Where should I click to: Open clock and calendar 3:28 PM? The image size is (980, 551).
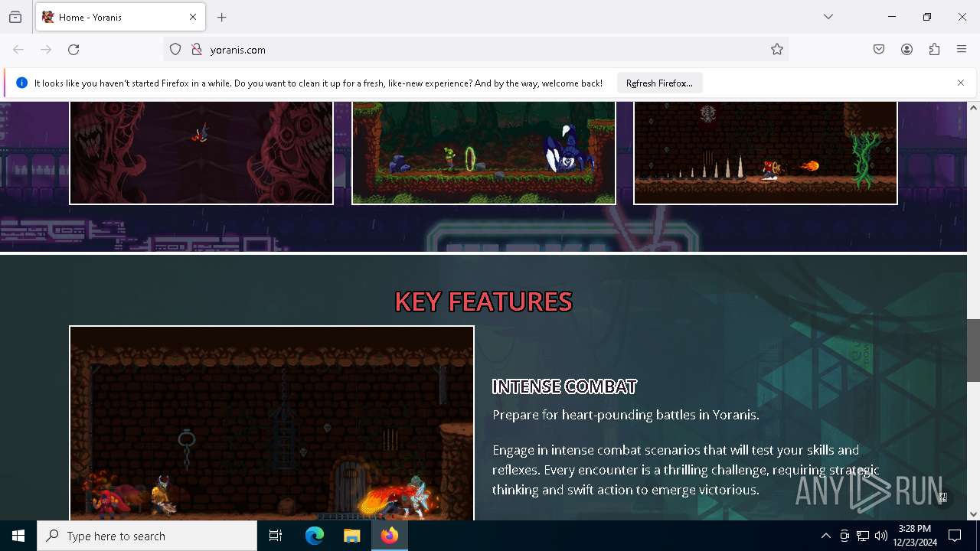[x=915, y=536]
